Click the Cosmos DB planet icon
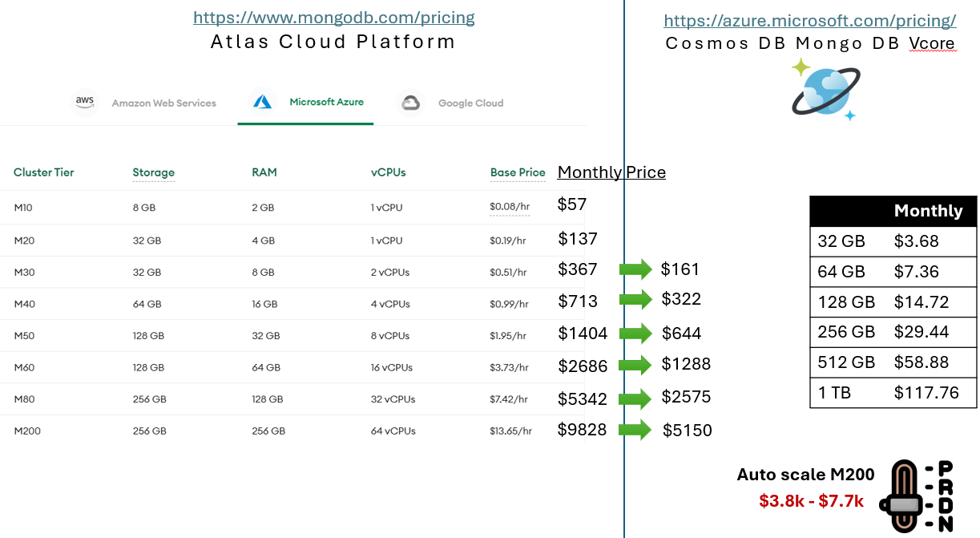The width and height of the screenshot is (980, 538). (825, 91)
